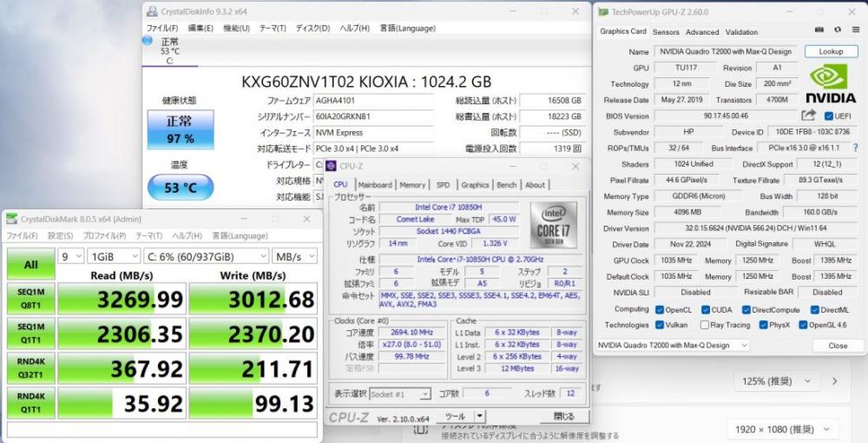Image resolution: width=868 pixels, height=443 pixels.
Task: Toggle the OpenCL checkbox
Action: 660,309
